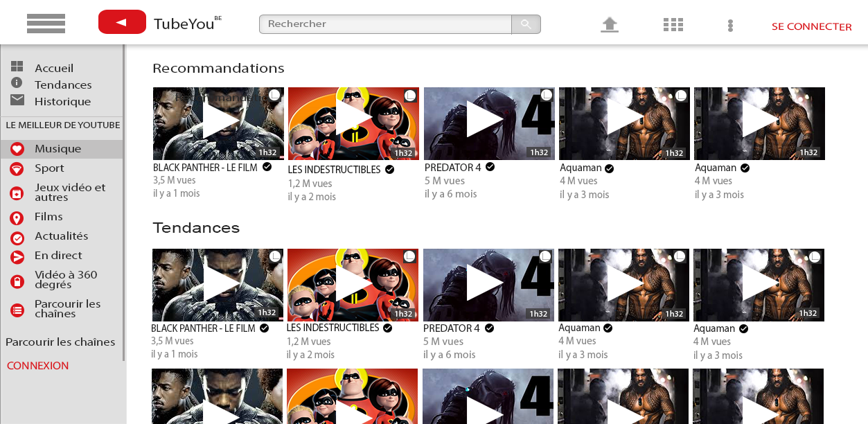The width and height of the screenshot is (868, 424).
Task: Click "1,2 M vues" under Tendances Les Indestructibles
Action: [309, 342]
